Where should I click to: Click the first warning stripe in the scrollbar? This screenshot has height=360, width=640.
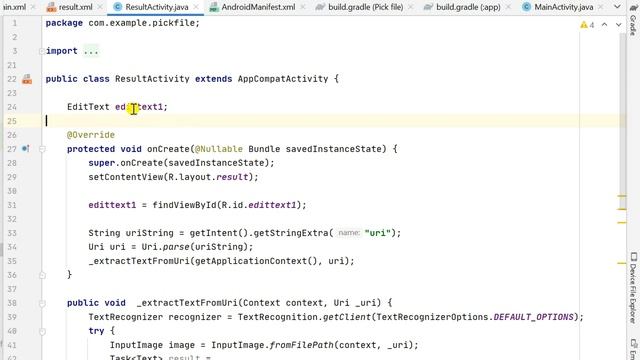click(x=622, y=196)
